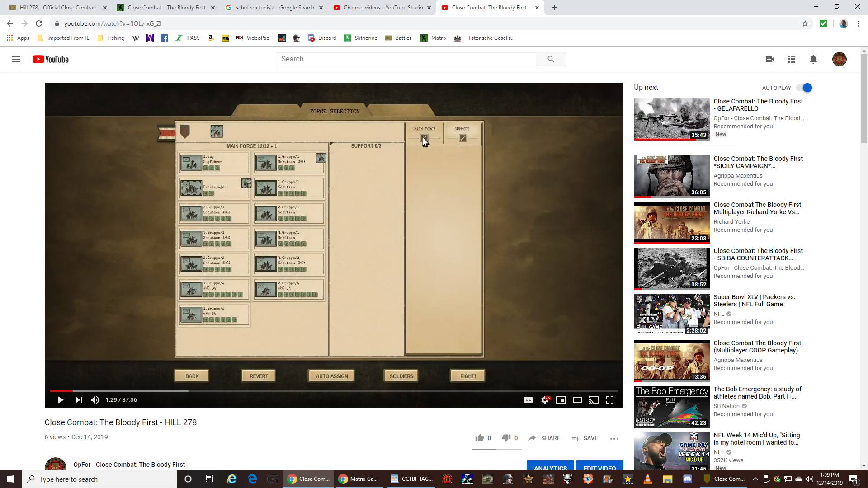Close the active YouTube browser tab
Viewport: 868px width, 488px height.
pos(537,8)
